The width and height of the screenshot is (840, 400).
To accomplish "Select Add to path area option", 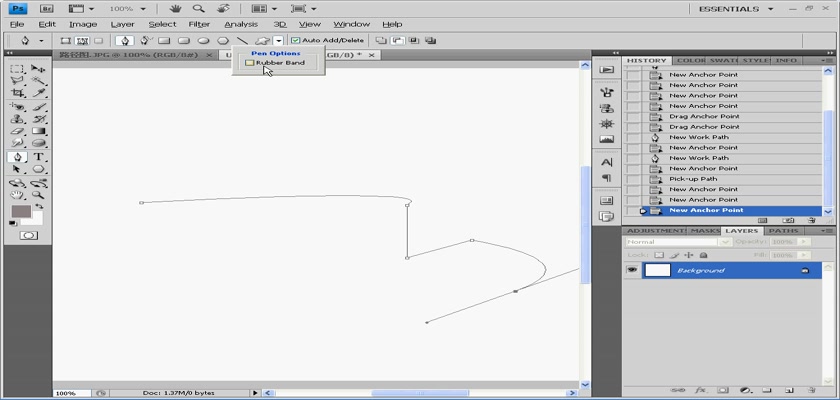I will tap(380, 40).
